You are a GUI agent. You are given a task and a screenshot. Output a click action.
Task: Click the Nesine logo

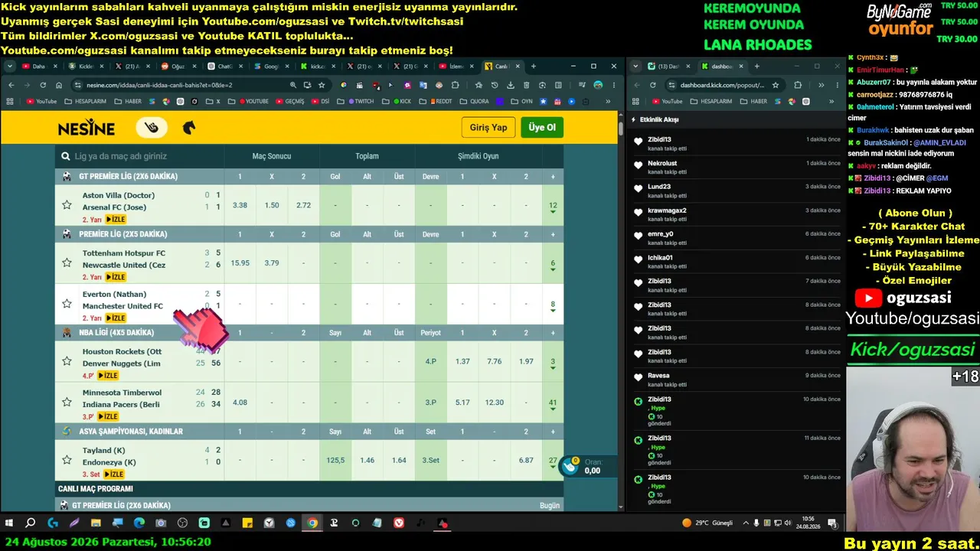[87, 128]
